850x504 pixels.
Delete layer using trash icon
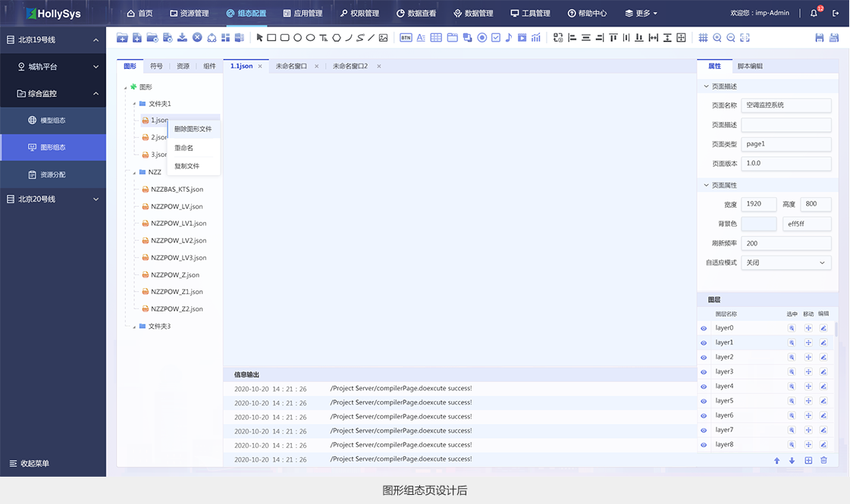(x=823, y=460)
